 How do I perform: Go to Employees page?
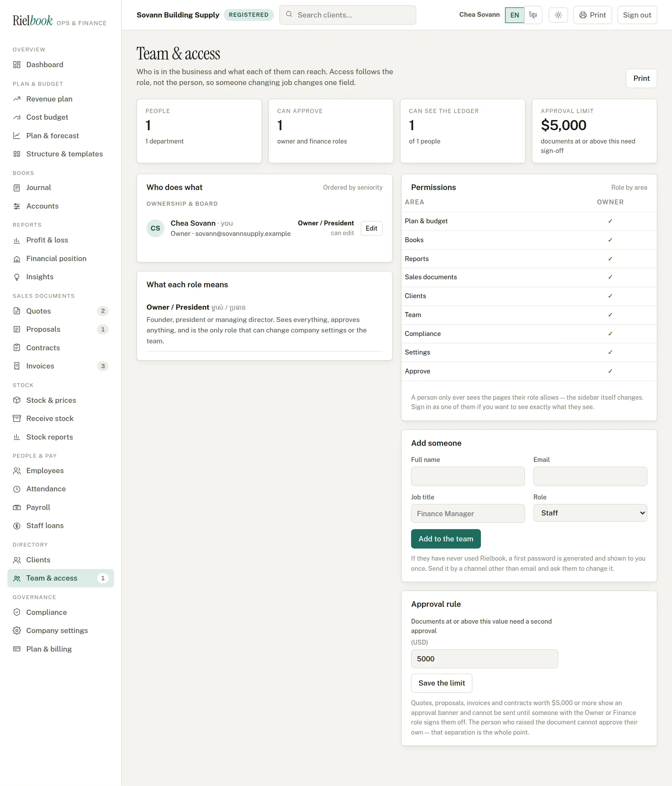(x=60, y=471)
